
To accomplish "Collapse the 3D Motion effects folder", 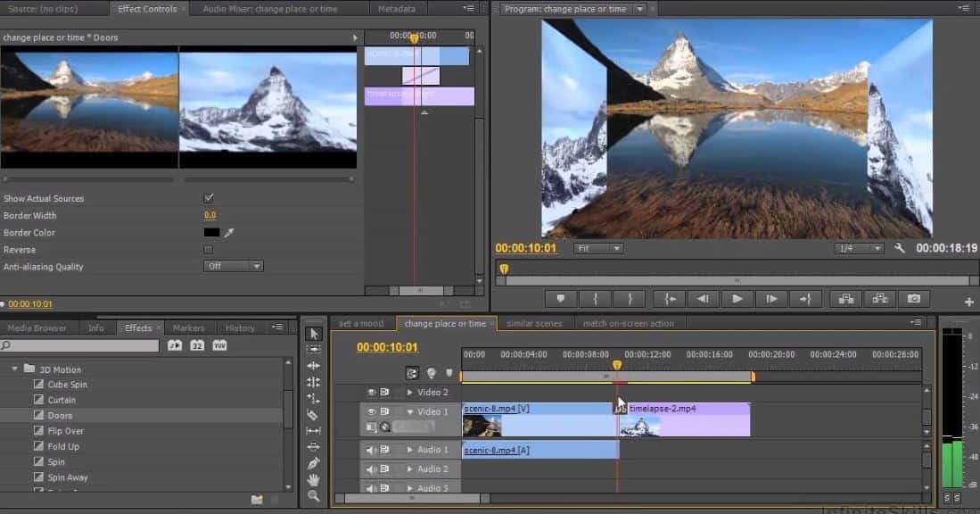I will tap(13, 369).
